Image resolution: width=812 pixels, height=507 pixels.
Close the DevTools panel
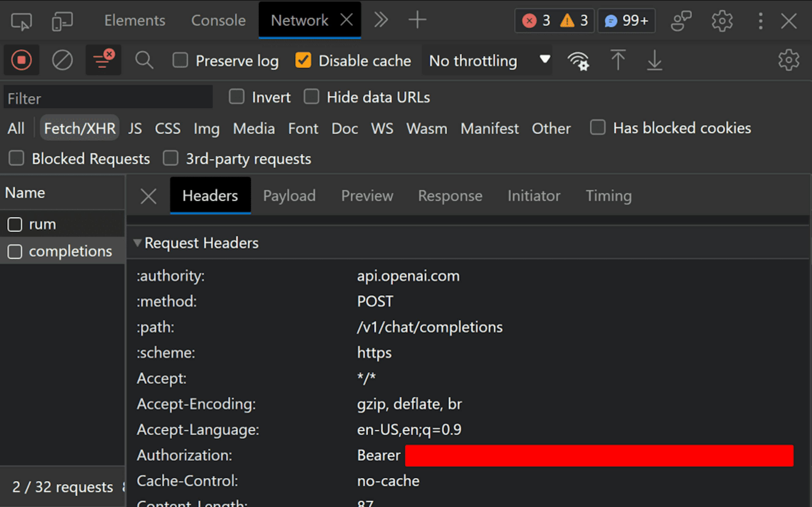(x=789, y=21)
